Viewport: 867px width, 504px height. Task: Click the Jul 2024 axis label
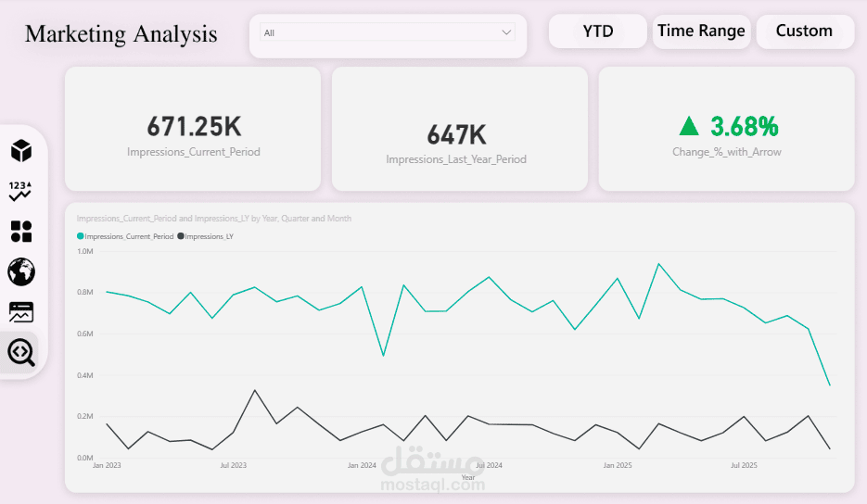point(490,465)
